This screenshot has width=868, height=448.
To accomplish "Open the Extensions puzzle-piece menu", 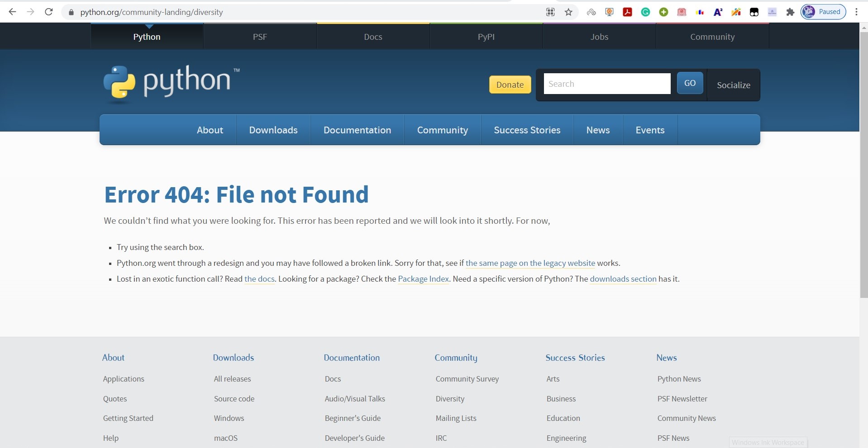I will click(x=790, y=12).
